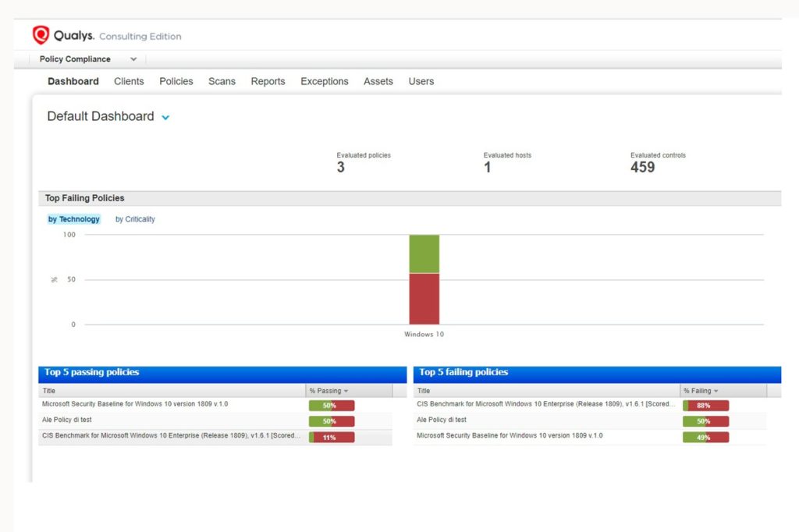Click the Evaluated hosts count 1
The width and height of the screenshot is (799, 532).
[x=488, y=167]
